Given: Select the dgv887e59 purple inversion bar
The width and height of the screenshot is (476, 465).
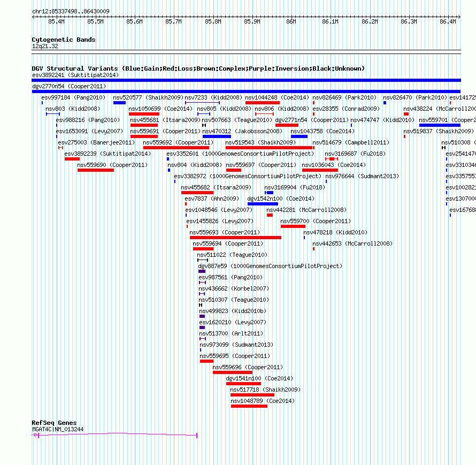Looking at the screenshot, I should [x=202, y=271].
